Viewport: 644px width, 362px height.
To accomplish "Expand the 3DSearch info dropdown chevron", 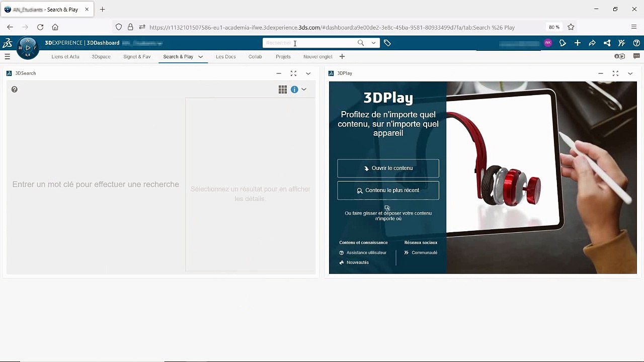I will pyautogui.click(x=304, y=89).
